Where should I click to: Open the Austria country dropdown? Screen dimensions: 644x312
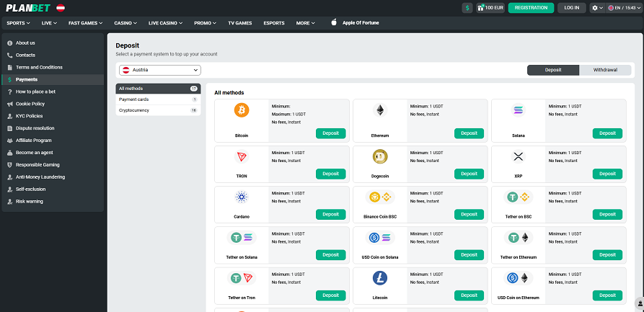[160, 70]
